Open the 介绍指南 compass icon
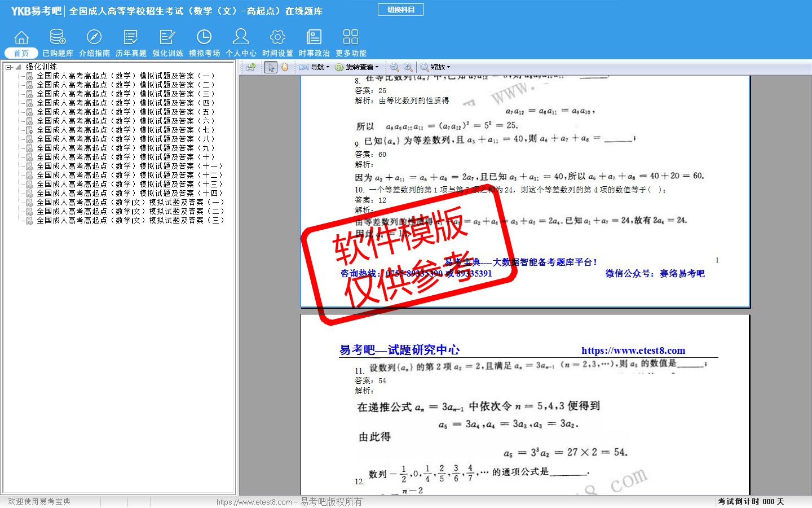This screenshot has width=812, height=508. pyautogui.click(x=94, y=37)
